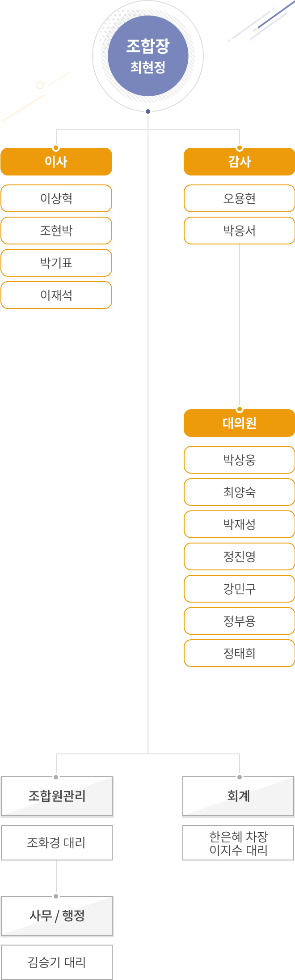Image resolution: width=295 pixels, height=980 pixels.
Task: Open the 회계 department box
Action: pyautogui.click(x=238, y=796)
